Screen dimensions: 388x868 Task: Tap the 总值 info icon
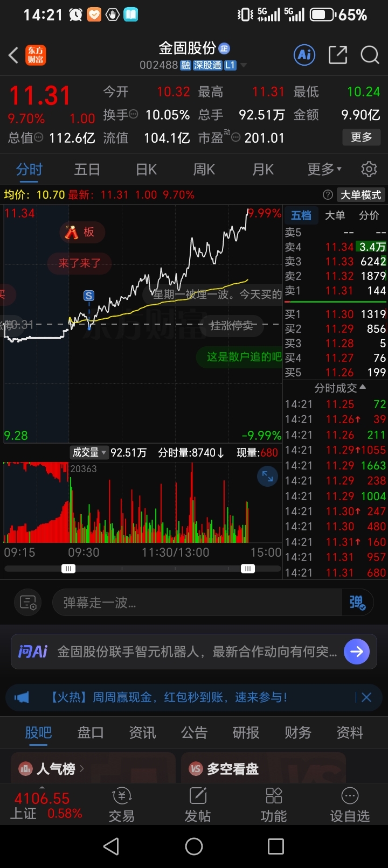[39, 138]
